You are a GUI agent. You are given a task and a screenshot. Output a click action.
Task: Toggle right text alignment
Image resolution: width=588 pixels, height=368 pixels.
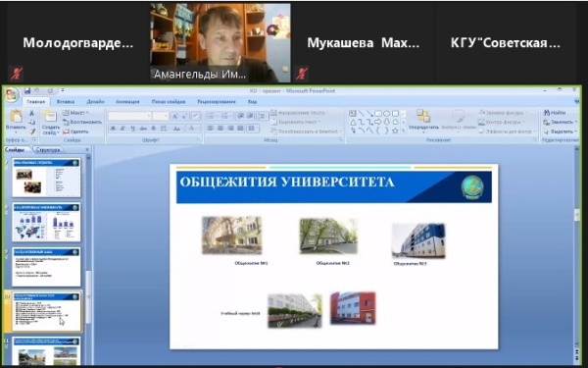pyautogui.click(x=230, y=129)
